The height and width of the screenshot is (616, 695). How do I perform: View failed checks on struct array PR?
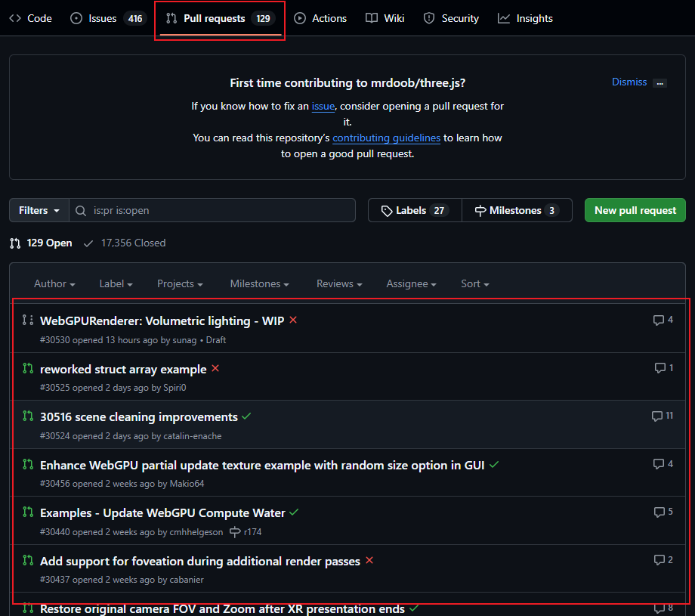coord(215,368)
